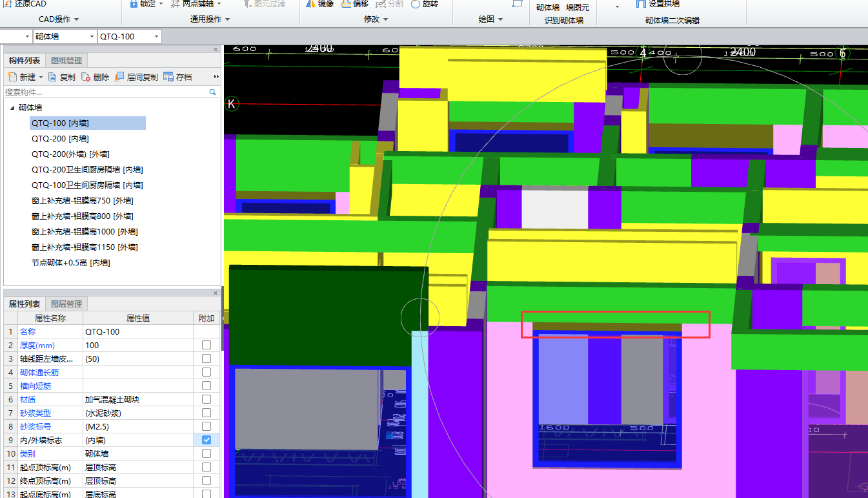The width and height of the screenshot is (868, 498).
Task: Uncheck 附加 checkbox for 内/外墙标志
Action: pos(207,440)
